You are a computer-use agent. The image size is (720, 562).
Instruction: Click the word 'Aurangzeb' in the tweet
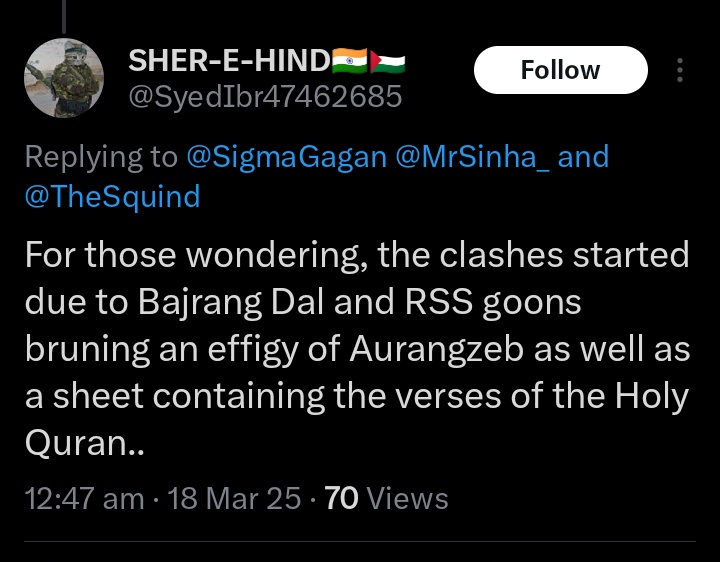click(437, 350)
